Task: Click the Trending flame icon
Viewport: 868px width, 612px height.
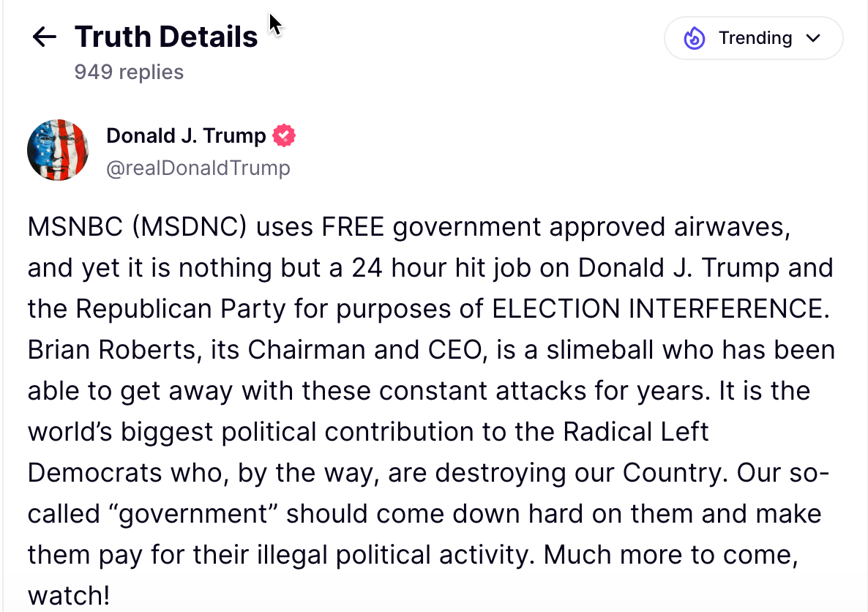Action: coord(694,38)
